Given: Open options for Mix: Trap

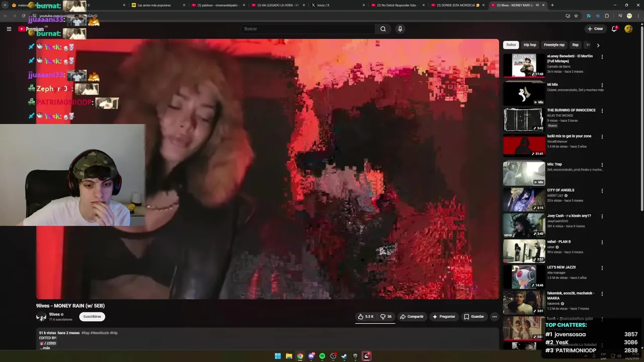Looking at the screenshot, I should pyautogui.click(x=602, y=165).
